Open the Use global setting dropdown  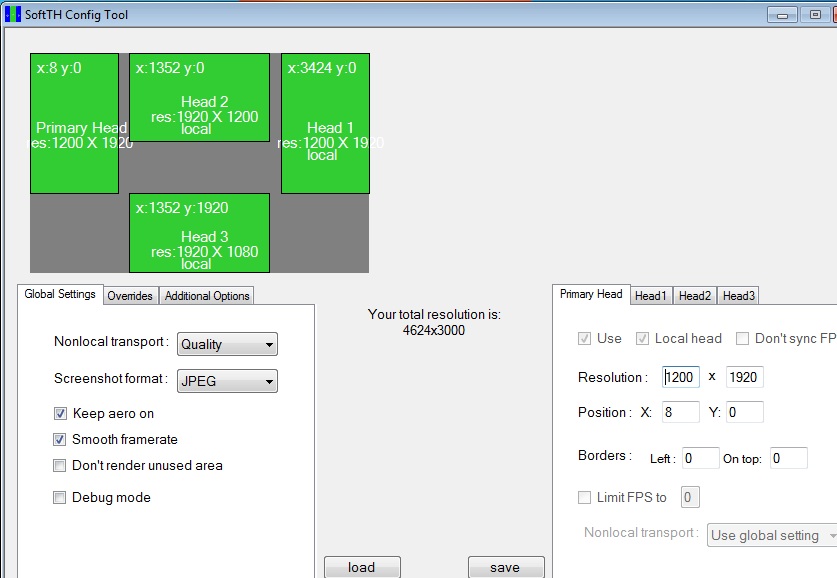772,535
